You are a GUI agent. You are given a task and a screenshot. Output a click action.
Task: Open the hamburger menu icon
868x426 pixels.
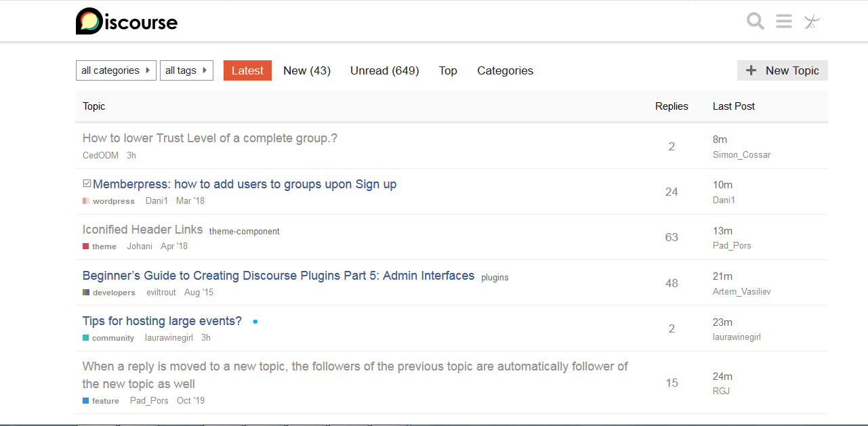tap(784, 22)
